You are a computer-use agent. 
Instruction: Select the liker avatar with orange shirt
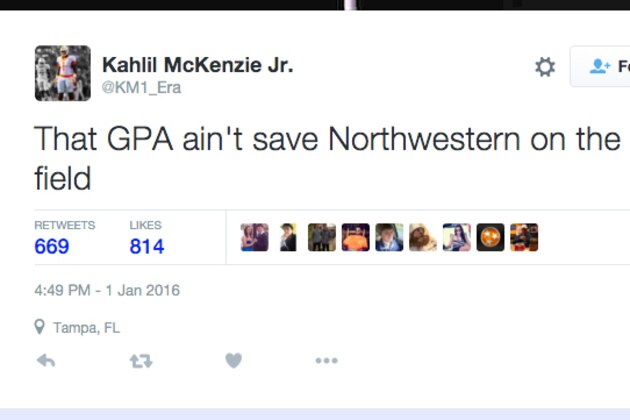pyautogui.click(x=355, y=237)
